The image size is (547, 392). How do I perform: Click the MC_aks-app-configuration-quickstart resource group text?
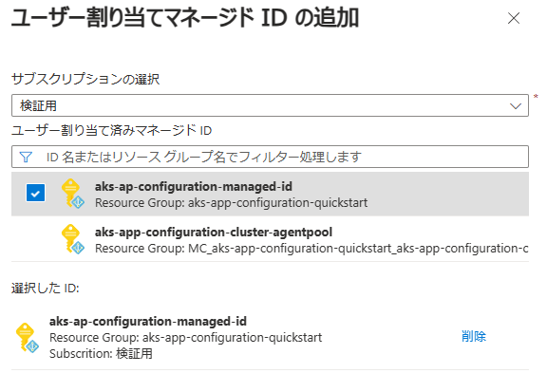[x=311, y=249]
